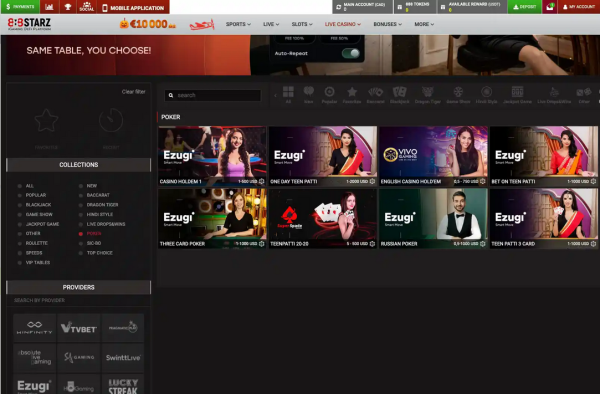Screen dimensions: 600x394
Task: Expand the Live menu
Action: (x=271, y=24)
